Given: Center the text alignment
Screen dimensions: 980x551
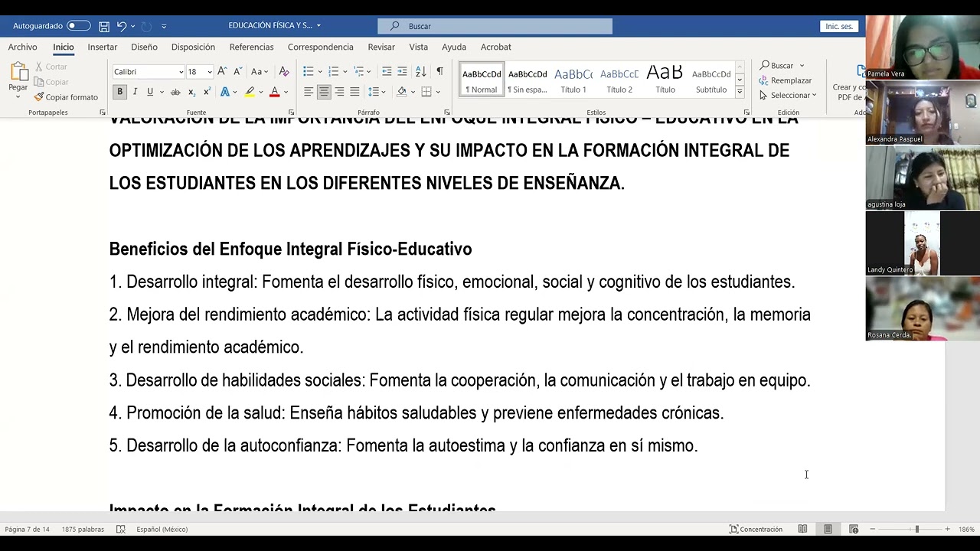Looking at the screenshot, I should pyautogui.click(x=324, y=92).
